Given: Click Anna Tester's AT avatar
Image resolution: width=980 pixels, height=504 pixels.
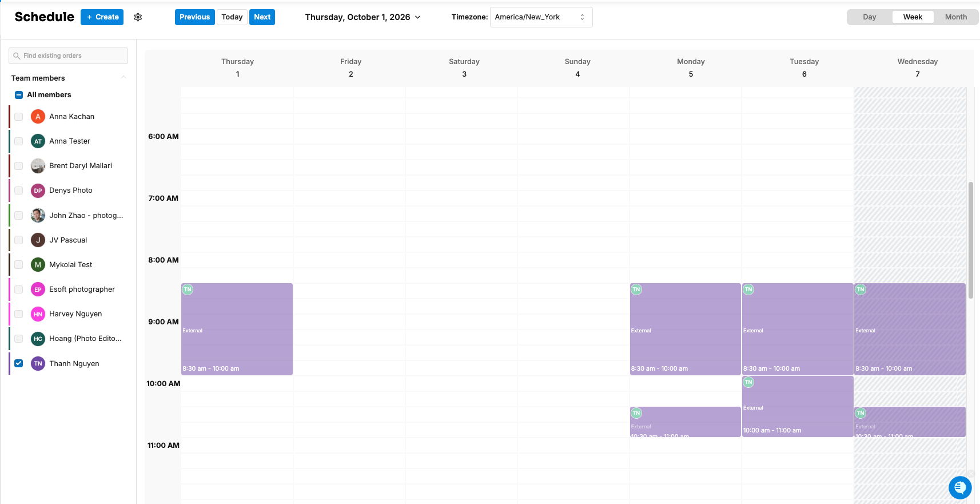Looking at the screenshot, I should tap(38, 141).
